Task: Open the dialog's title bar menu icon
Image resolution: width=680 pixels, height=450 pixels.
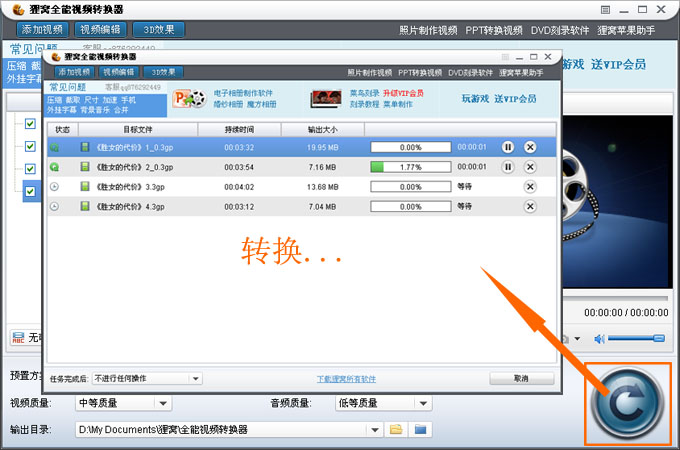Action: 505,57
